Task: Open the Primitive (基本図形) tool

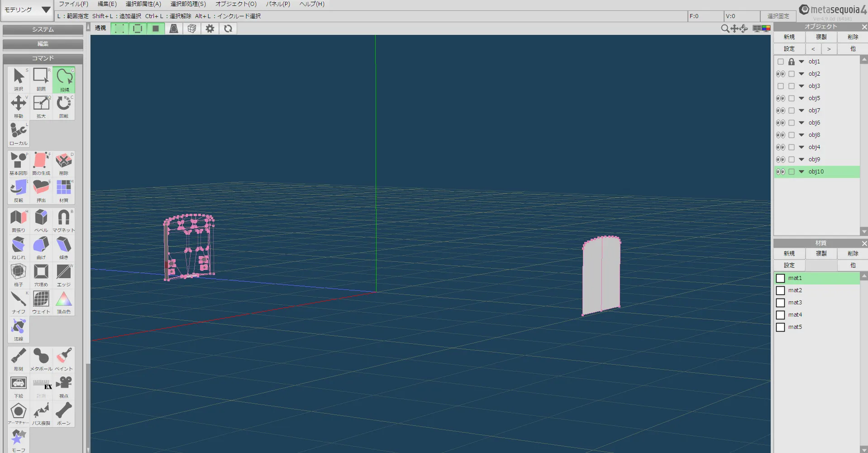Action: coord(19,163)
